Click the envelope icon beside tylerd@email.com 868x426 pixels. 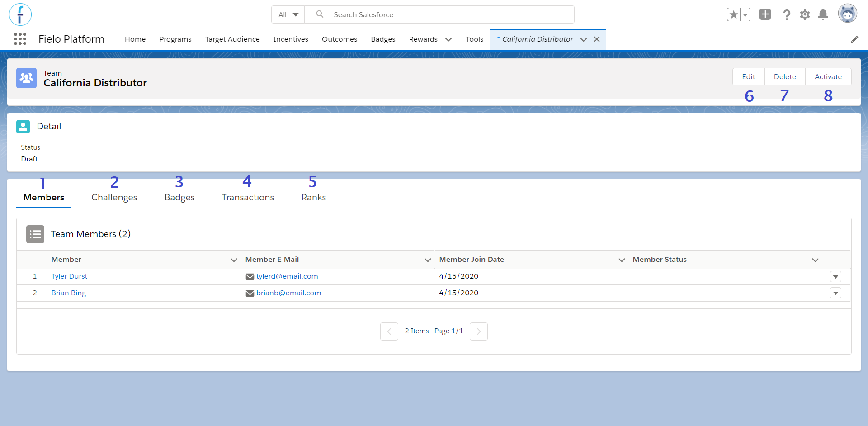pos(250,276)
